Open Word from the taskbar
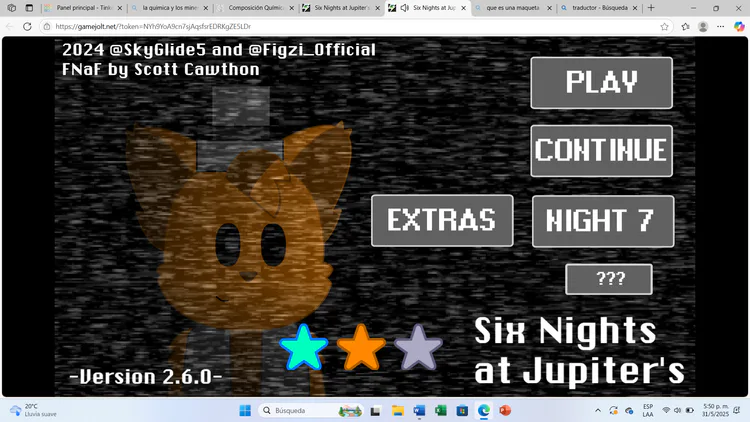The image size is (750, 422). pyautogui.click(x=419, y=411)
